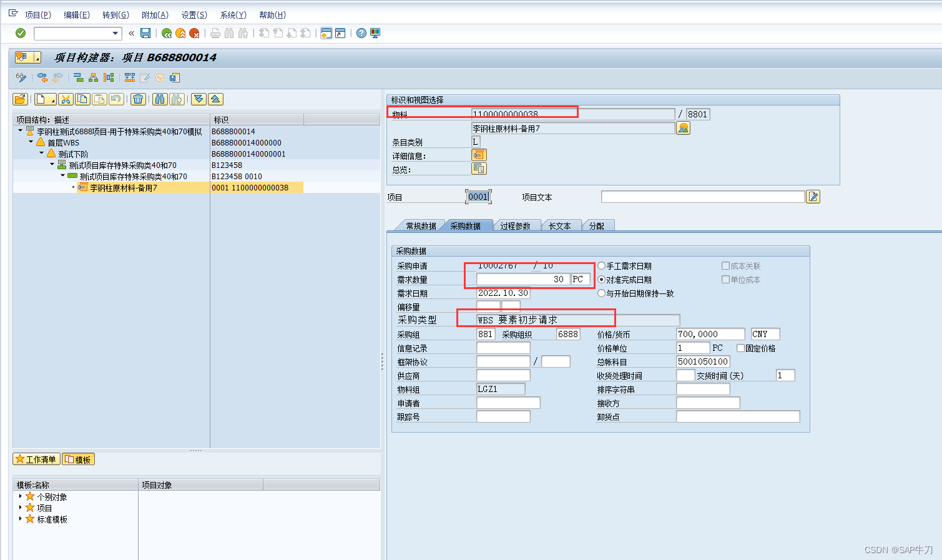Click the 价格/货币 field 700,0000
This screenshot has width=942, height=560.
710,334
